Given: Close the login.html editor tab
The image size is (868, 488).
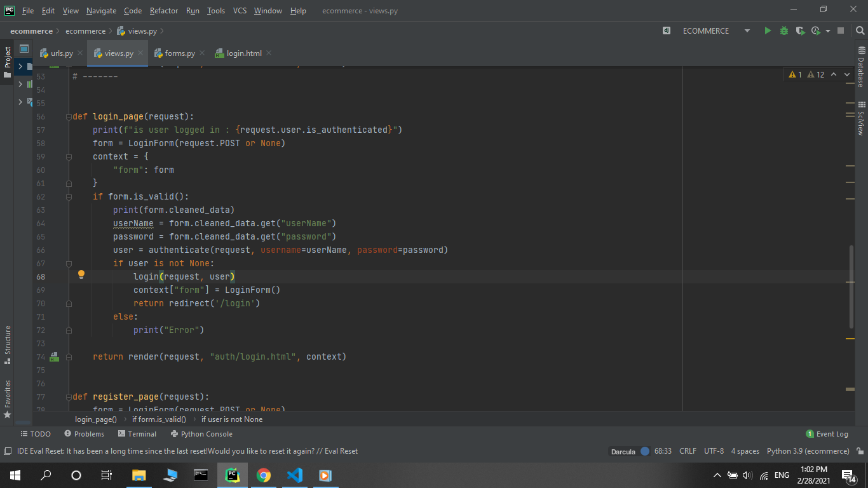Looking at the screenshot, I should [x=269, y=53].
